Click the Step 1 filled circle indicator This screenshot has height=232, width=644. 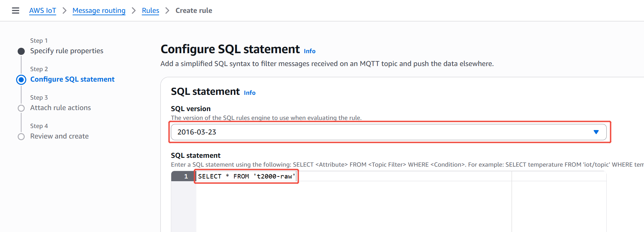[21, 51]
